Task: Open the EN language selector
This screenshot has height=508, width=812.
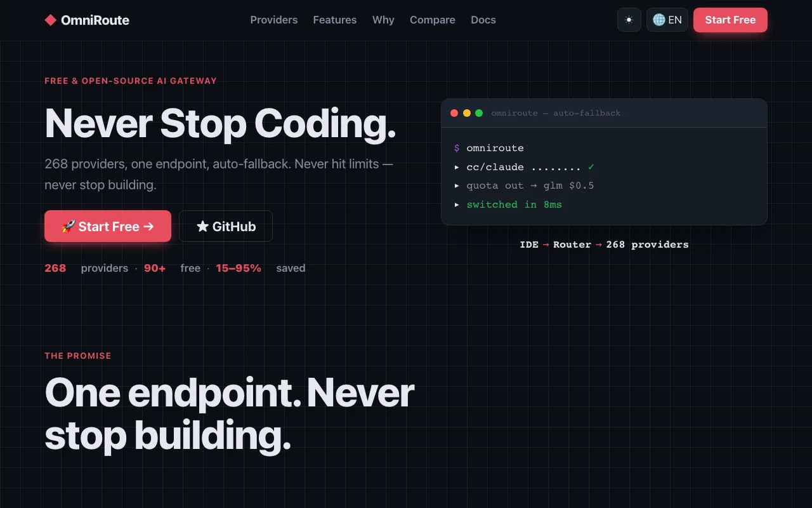Action: (x=667, y=20)
